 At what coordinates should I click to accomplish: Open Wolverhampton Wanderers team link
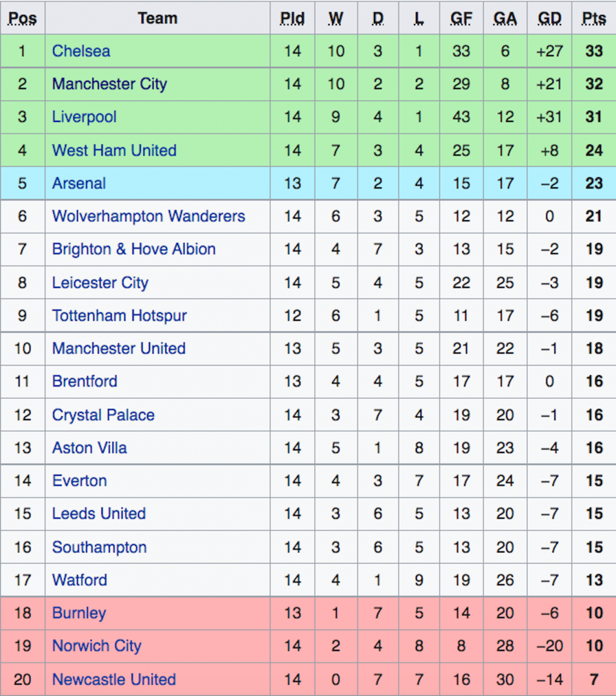148,216
